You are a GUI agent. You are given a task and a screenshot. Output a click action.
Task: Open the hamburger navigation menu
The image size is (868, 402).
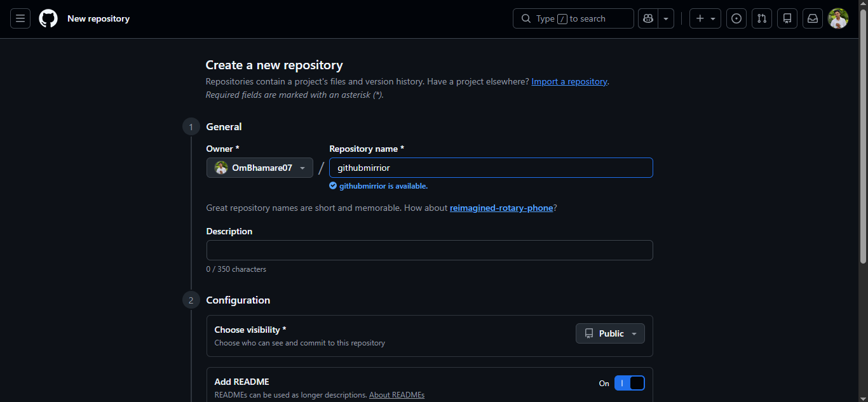click(20, 18)
